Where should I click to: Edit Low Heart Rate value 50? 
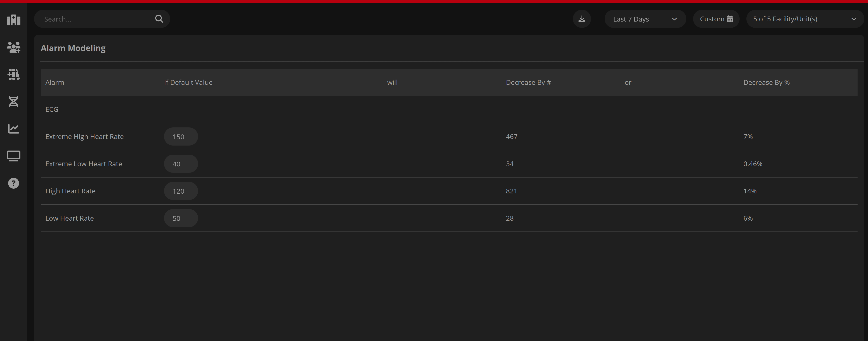(181, 218)
